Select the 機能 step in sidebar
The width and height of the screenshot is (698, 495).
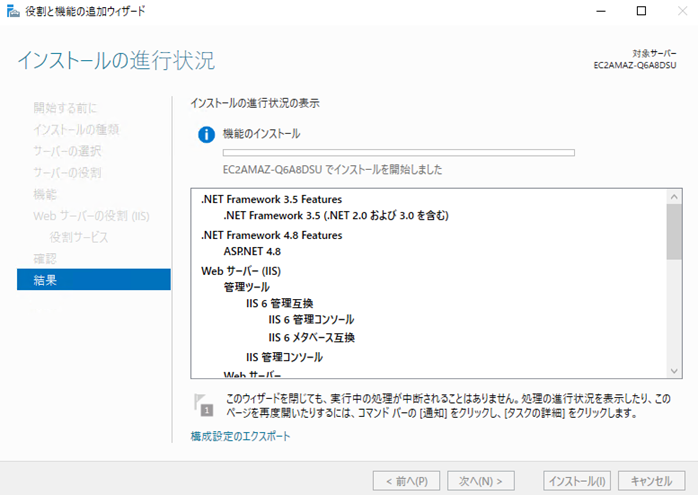pos(45,194)
